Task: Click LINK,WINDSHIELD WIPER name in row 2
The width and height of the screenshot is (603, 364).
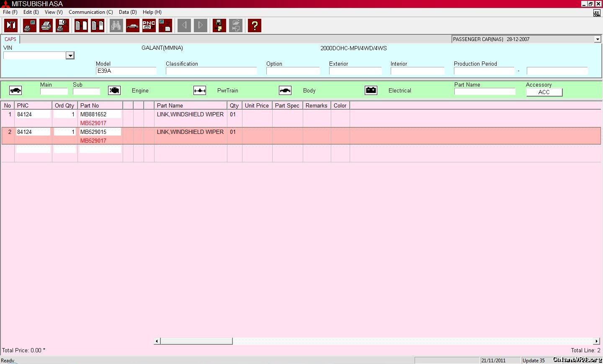Action: pyautogui.click(x=190, y=132)
